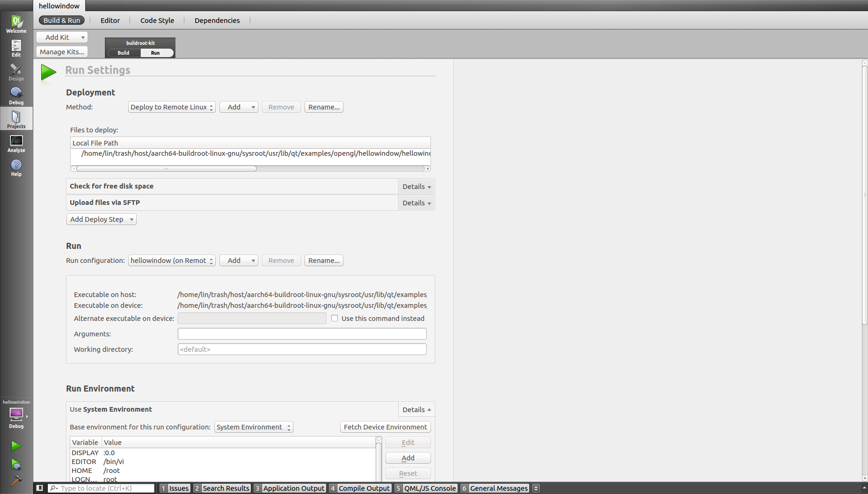Toggle the sidebar visibility button
The image size is (868, 494).
tap(40, 488)
